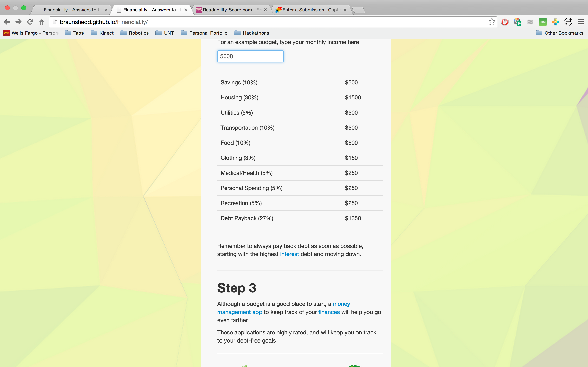The image size is (588, 367).
Task: Go to the browser home page
Action: coord(42,22)
